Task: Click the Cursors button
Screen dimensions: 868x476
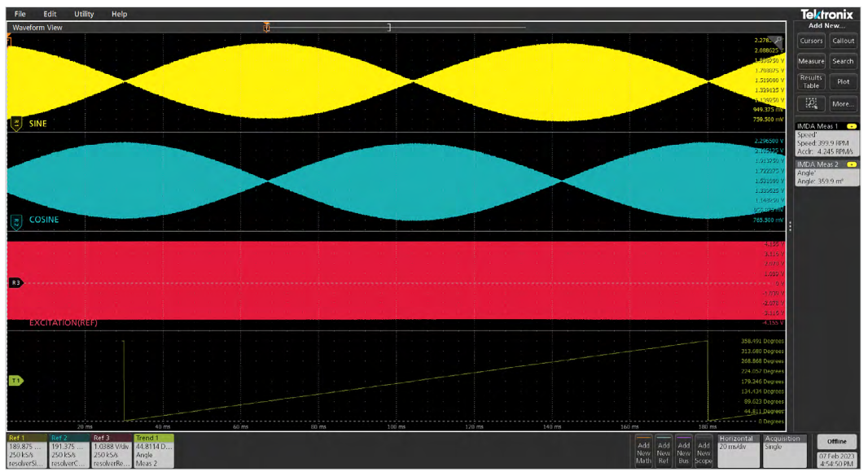Action: (811, 41)
